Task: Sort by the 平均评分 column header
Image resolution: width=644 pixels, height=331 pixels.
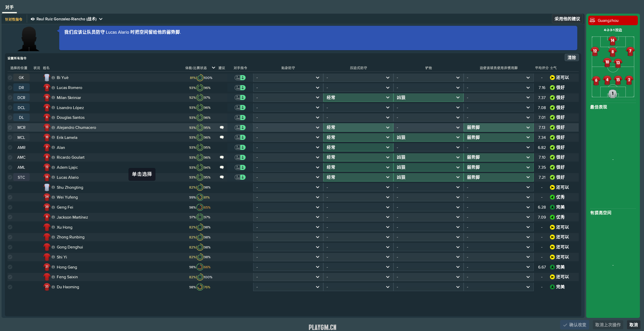Action: (x=542, y=68)
